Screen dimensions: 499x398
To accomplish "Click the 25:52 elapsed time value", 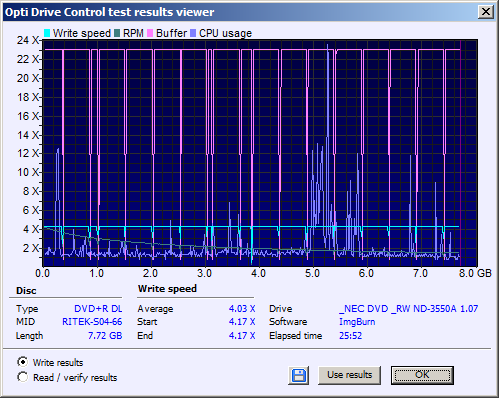I will pos(350,335).
